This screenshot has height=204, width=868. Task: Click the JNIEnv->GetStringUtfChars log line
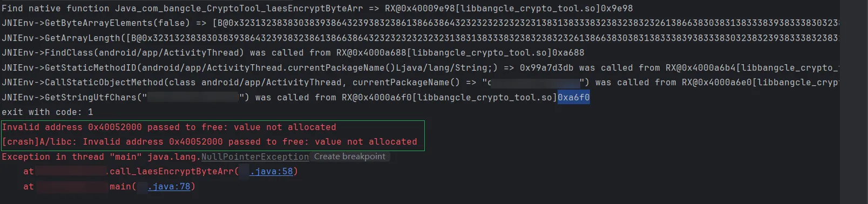click(296, 98)
